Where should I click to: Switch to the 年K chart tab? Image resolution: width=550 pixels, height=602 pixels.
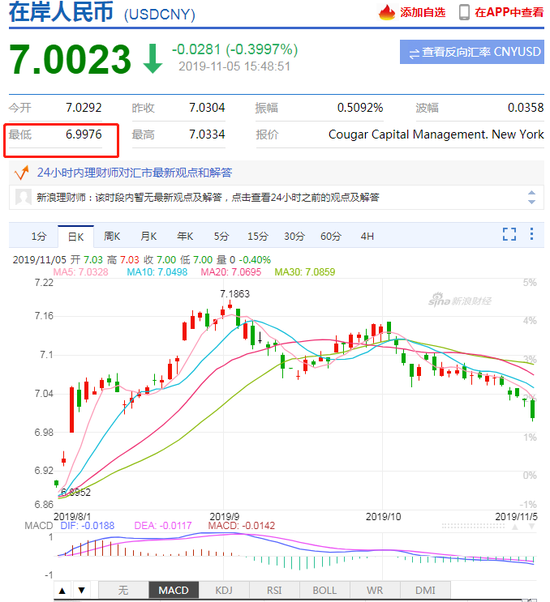185,236
